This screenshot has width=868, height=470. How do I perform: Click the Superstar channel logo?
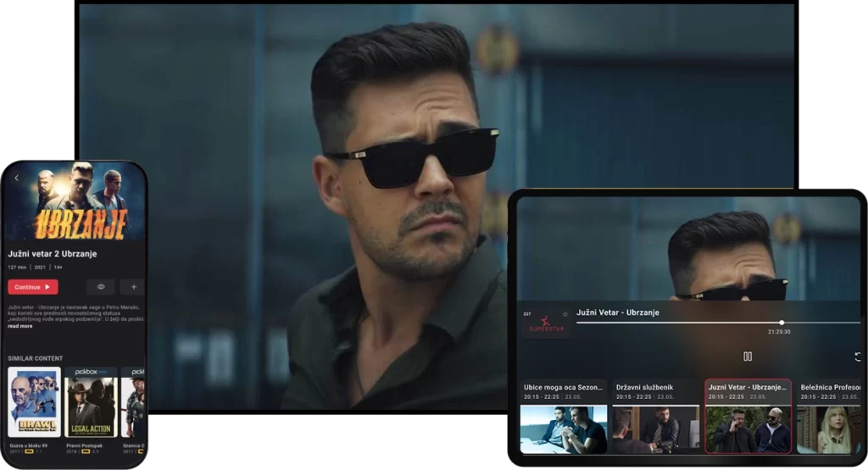tap(545, 325)
